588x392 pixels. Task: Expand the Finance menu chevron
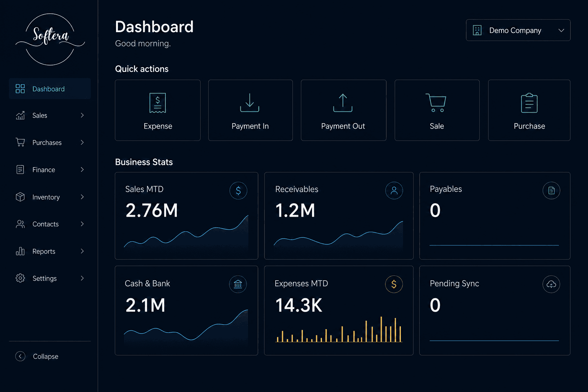[x=82, y=170]
